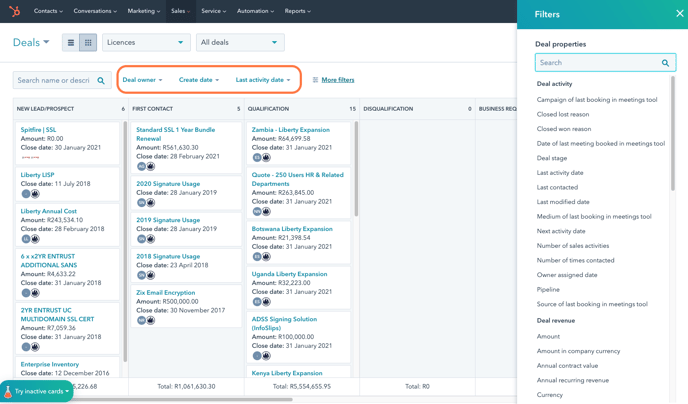Open the Deal owner filter
This screenshot has width=688, height=404.
(x=142, y=80)
